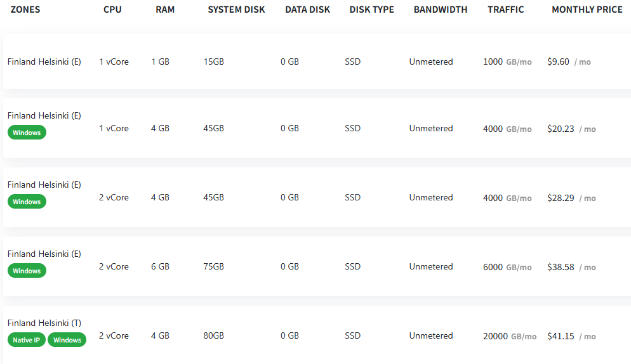Image resolution: width=631 pixels, height=364 pixels.
Task: Choose the $28.29 monthly price
Action: 561,198
